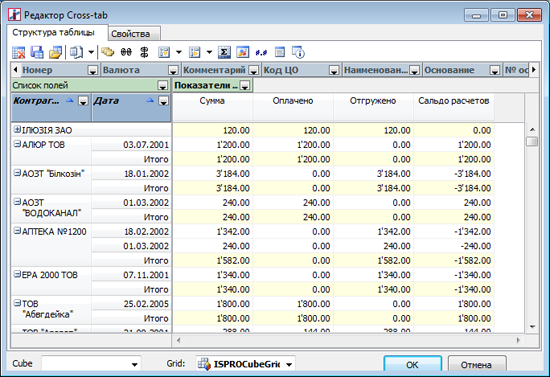550x377 pixels.
Task: Click vertical scrollbar up arrow
Action: click(x=532, y=129)
